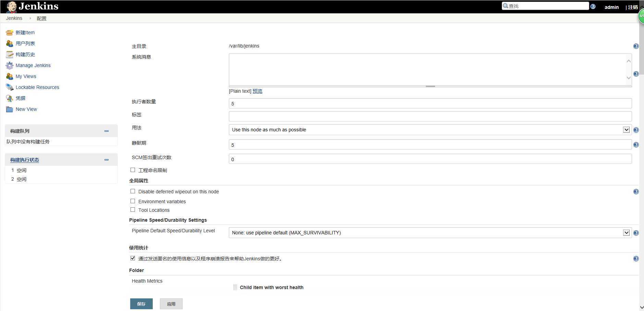Collapse the 构建执行状态 panel
Screen dimensions: 644x311
(x=107, y=160)
